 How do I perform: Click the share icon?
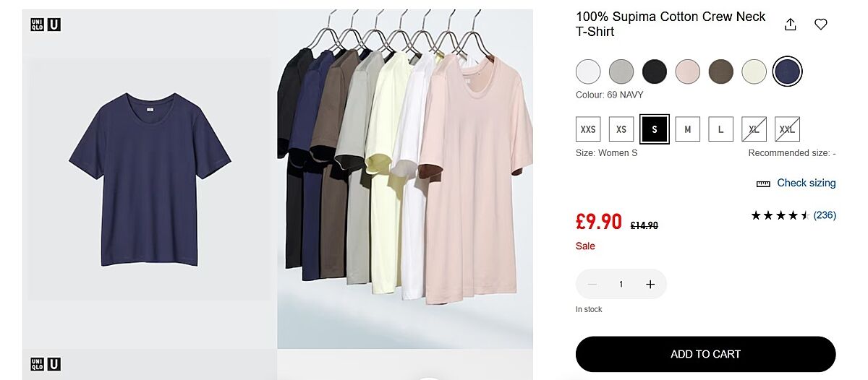[x=791, y=25]
